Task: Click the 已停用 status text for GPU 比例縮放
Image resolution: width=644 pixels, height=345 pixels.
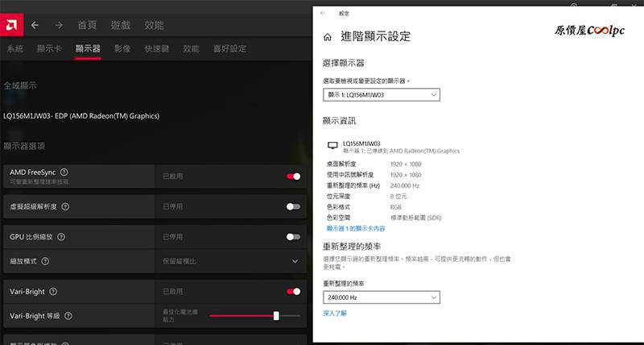Action: coord(172,237)
